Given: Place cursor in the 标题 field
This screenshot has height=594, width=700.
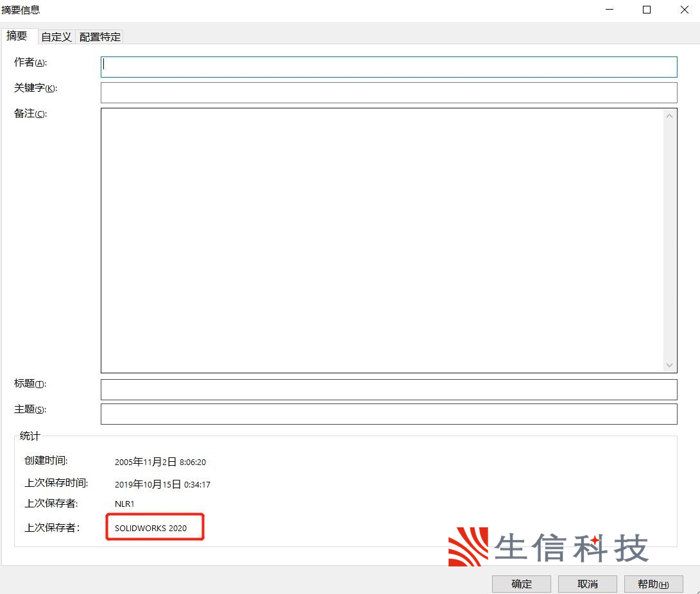Looking at the screenshot, I should pos(388,389).
